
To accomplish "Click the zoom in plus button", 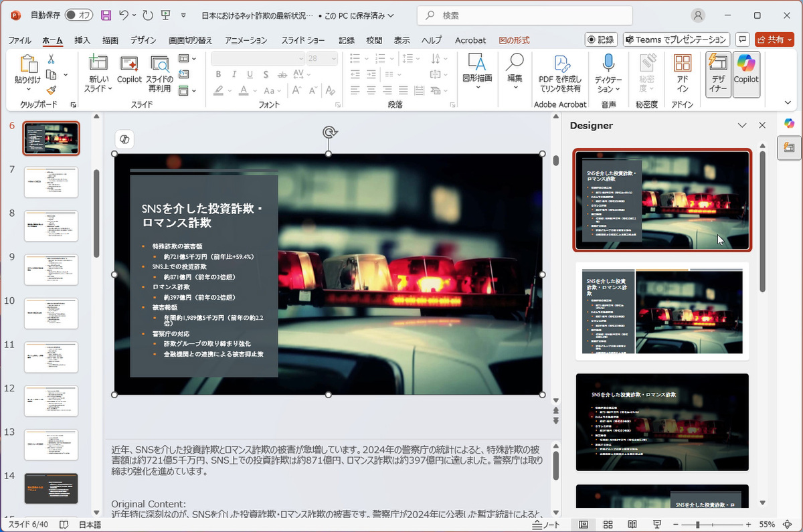I will [747, 525].
